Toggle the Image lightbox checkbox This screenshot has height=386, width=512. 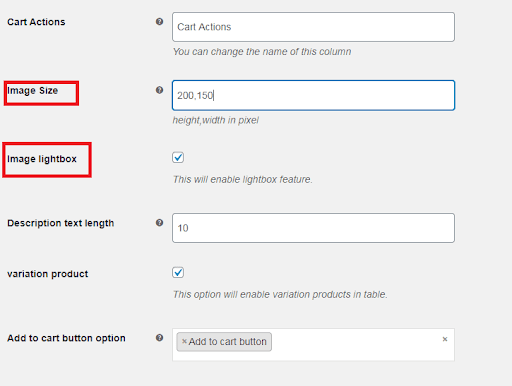178,157
